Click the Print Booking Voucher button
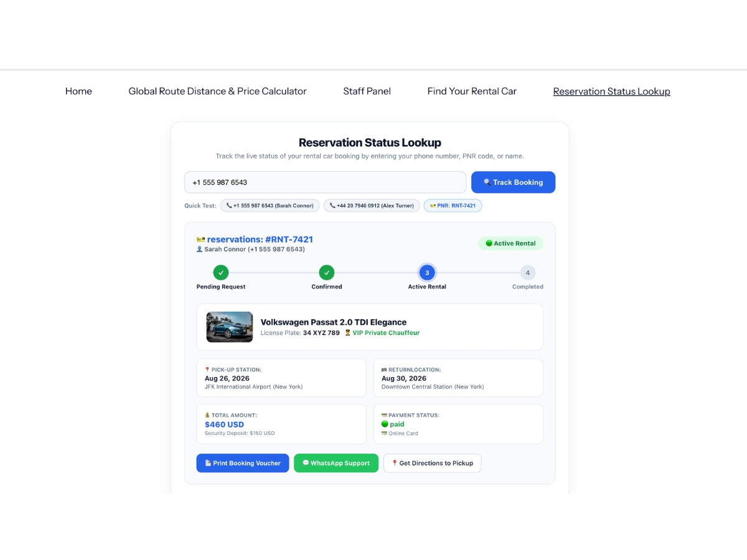The width and height of the screenshot is (747, 560). tap(243, 463)
